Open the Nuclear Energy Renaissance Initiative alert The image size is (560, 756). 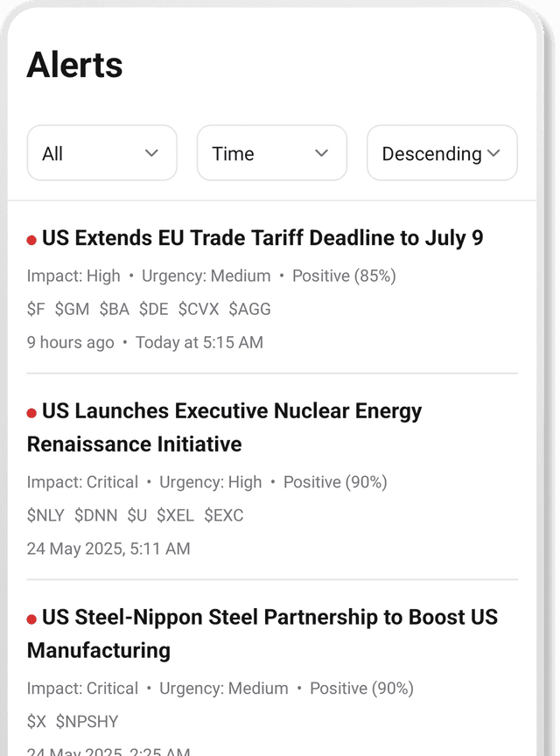point(224,427)
